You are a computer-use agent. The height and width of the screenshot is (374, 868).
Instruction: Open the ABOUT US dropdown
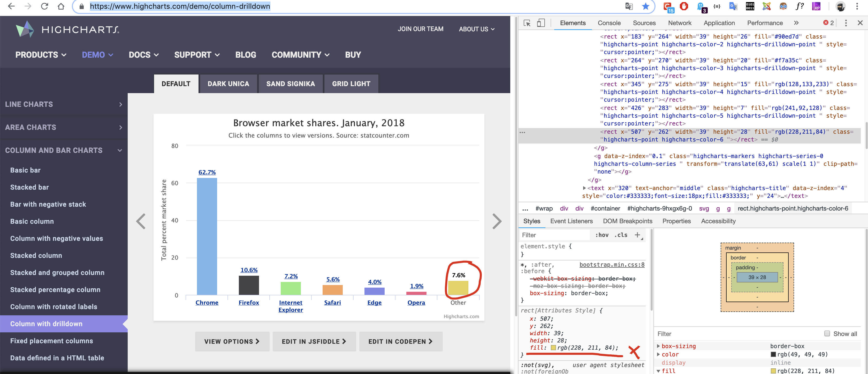click(476, 29)
